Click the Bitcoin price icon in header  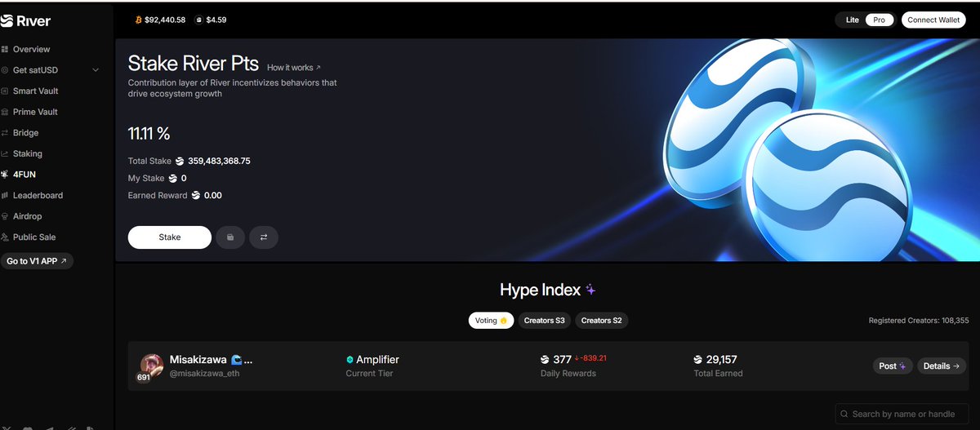pos(138,20)
